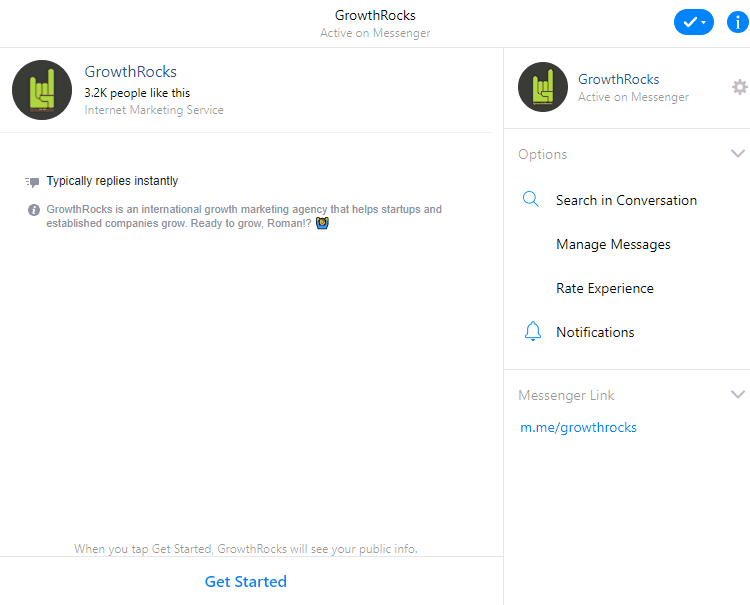
Task: Open the gear settings icon in sidebar
Action: [x=739, y=87]
